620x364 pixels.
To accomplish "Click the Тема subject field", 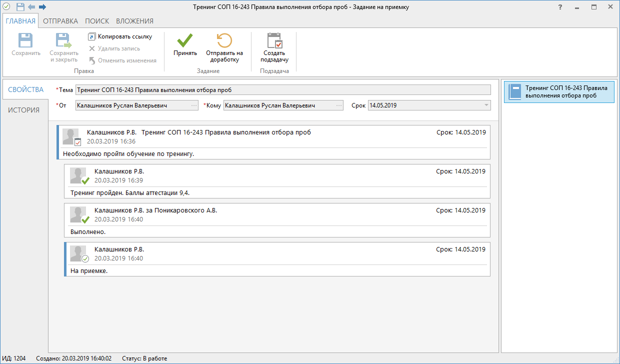I will (282, 90).
